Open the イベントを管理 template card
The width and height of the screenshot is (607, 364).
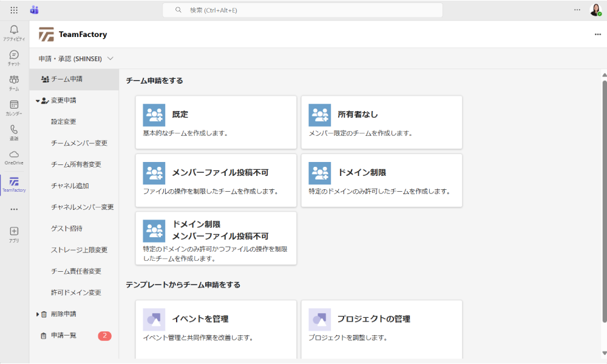(215, 328)
